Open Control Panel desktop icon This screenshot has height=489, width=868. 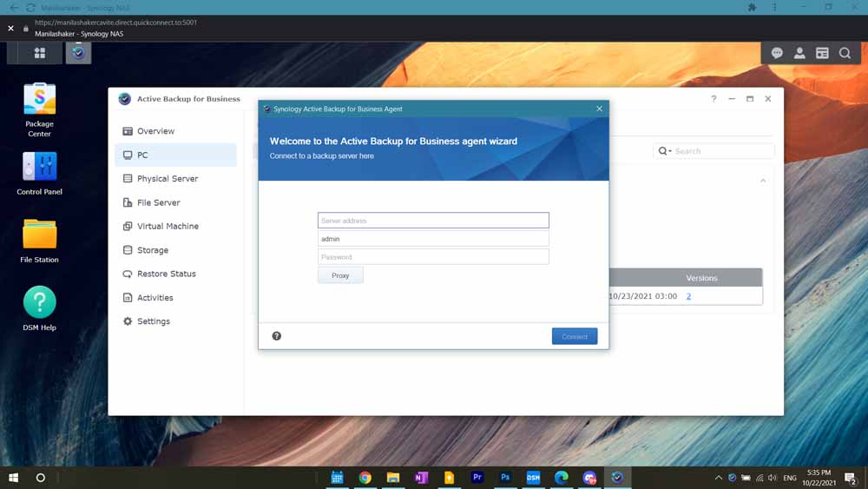[x=39, y=174]
